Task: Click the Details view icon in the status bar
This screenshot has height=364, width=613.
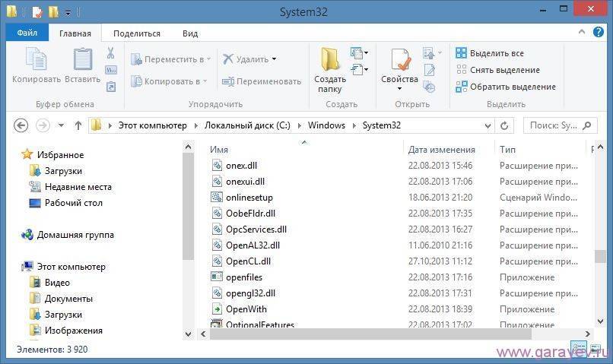Action: click(x=579, y=348)
